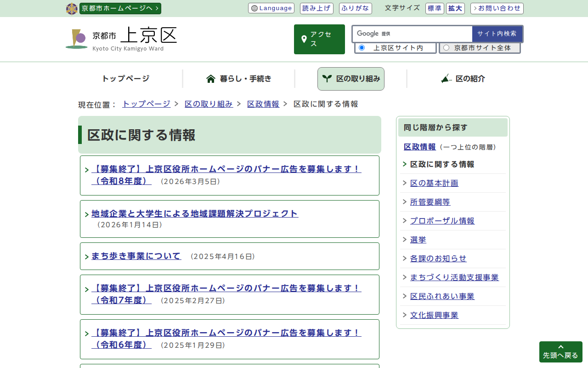Image resolution: width=588 pixels, height=368 pixels.
Task: Set text size to 拡大
Action: tap(455, 8)
